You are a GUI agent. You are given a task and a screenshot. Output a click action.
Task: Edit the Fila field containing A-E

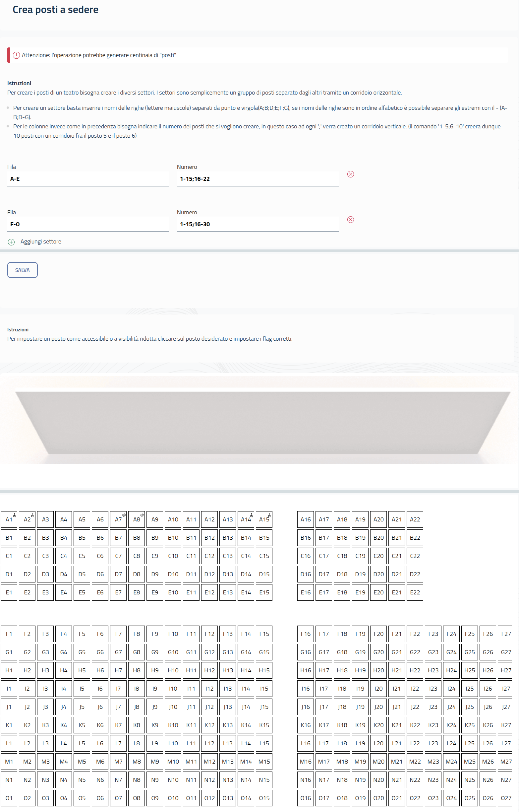88,179
